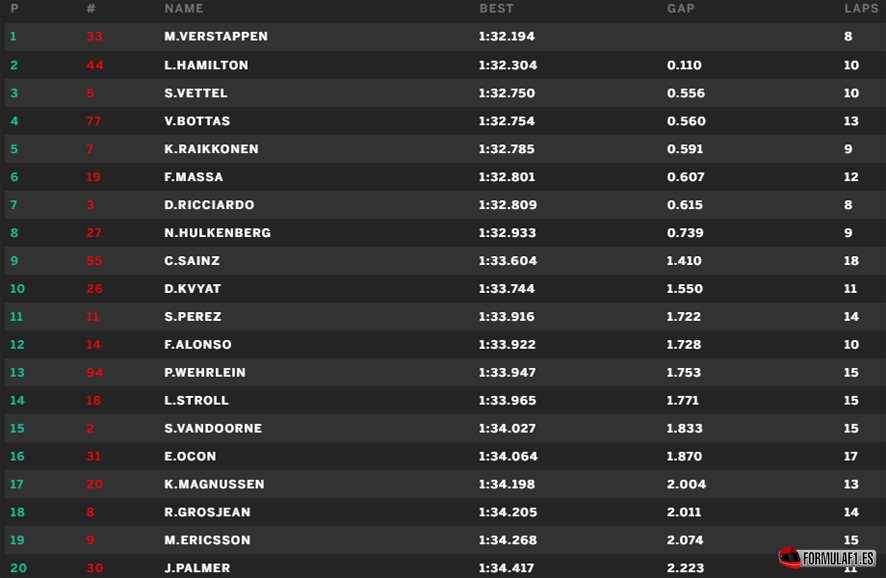The width and height of the screenshot is (886, 578).
Task: Select driver name J.PALMER
Action: click(197, 568)
